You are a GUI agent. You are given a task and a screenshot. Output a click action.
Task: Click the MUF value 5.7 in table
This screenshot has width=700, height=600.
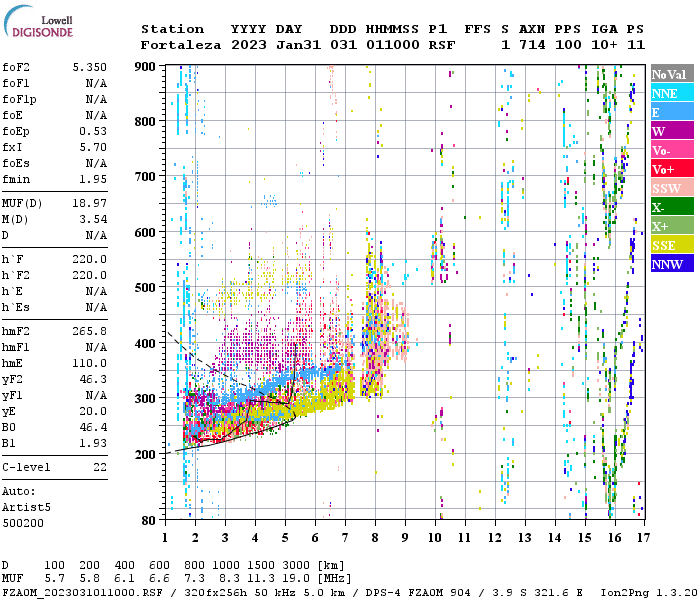pyautogui.click(x=54, y=579)
